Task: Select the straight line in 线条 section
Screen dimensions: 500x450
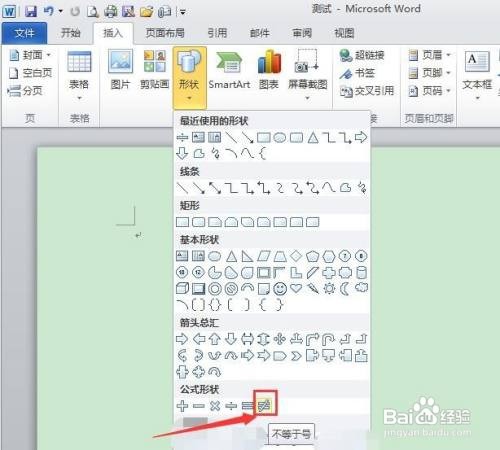Action: click(x=182, y=188)
